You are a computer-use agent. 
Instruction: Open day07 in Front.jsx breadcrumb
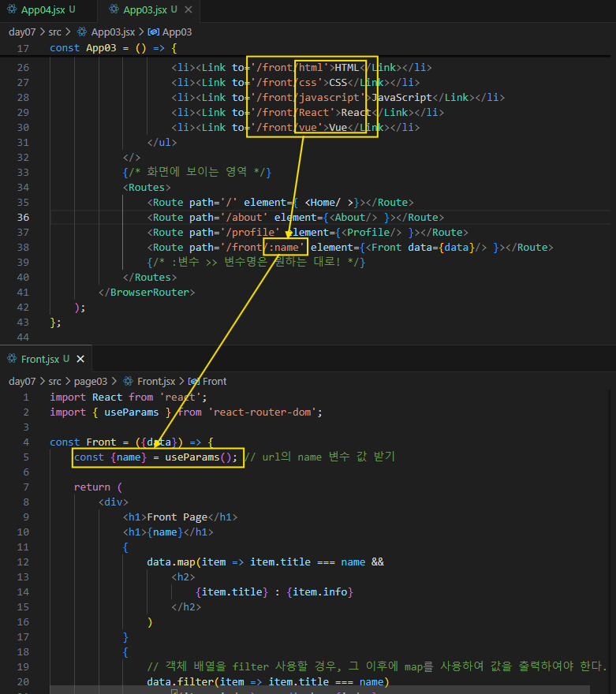[x=21, y=381]
